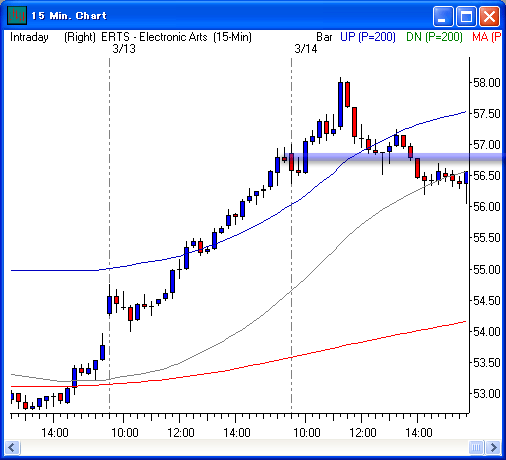Click the 53.00 price axis label
Viewport: 506px width, 460px height.
[487, 394]
